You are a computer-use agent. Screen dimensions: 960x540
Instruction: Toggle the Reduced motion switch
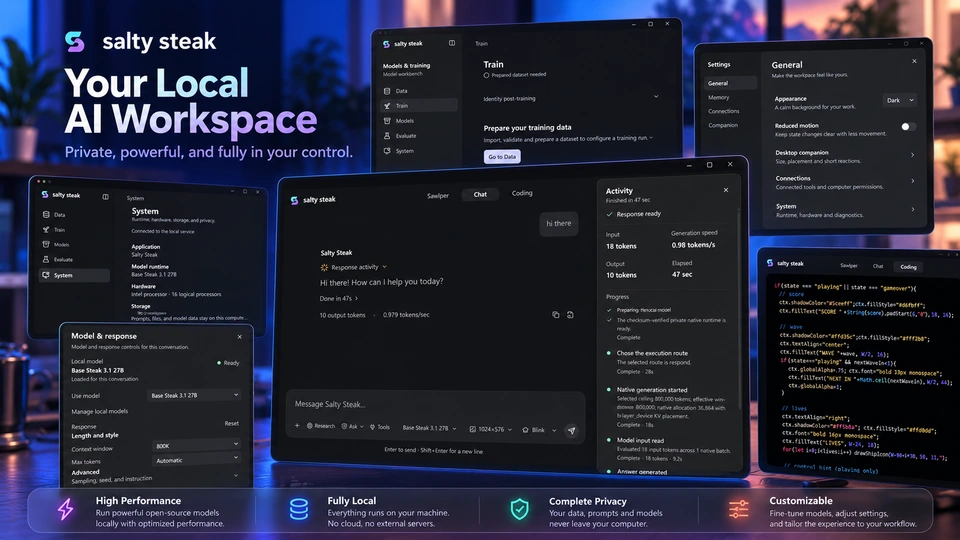tap(908, 126)
